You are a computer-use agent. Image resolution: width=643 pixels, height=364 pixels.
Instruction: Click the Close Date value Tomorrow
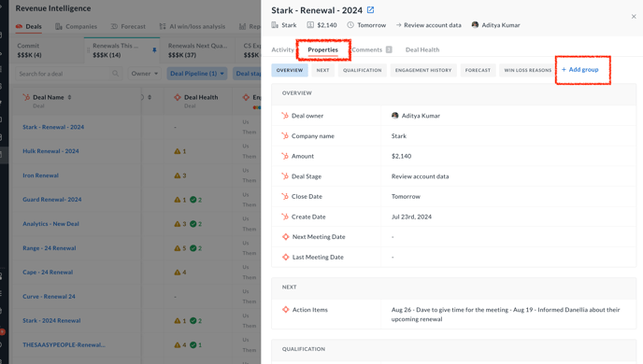click(x=406, y=197)
